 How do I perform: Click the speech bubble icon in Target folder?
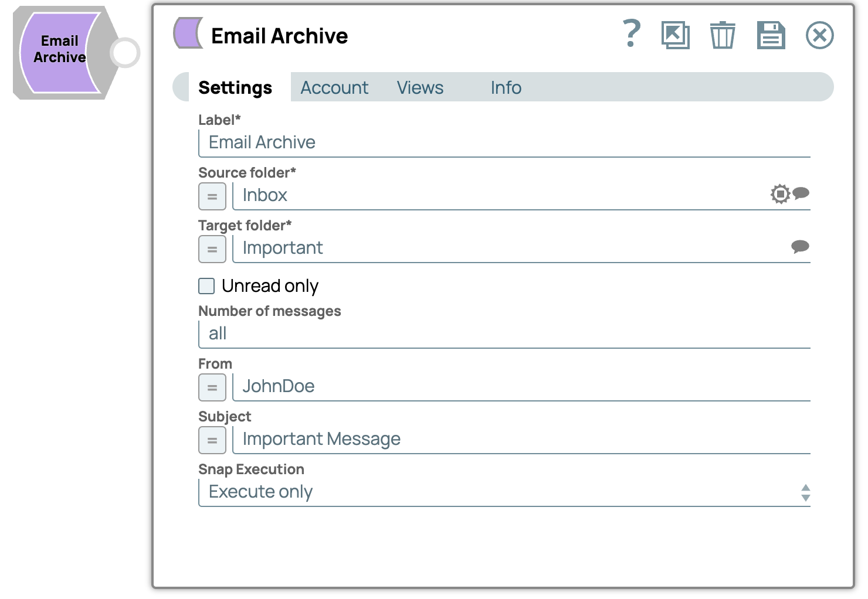(x=800, y=247)
